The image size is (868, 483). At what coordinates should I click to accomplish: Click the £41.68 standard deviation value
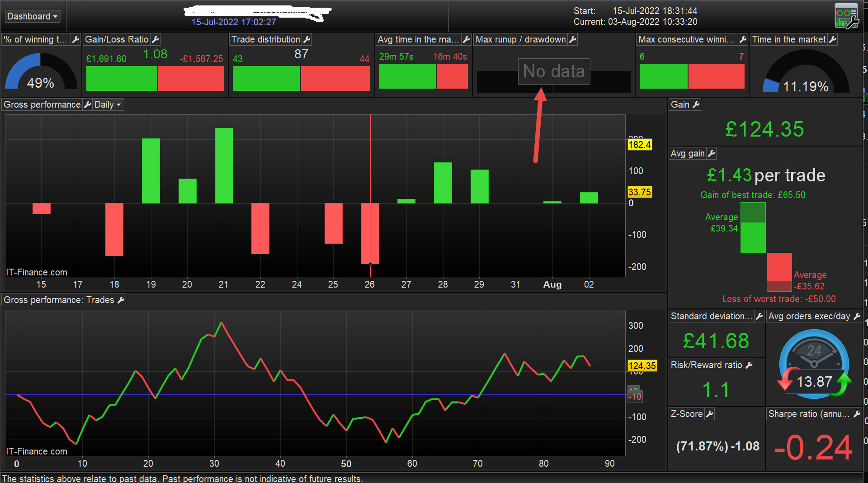[716, 341]
